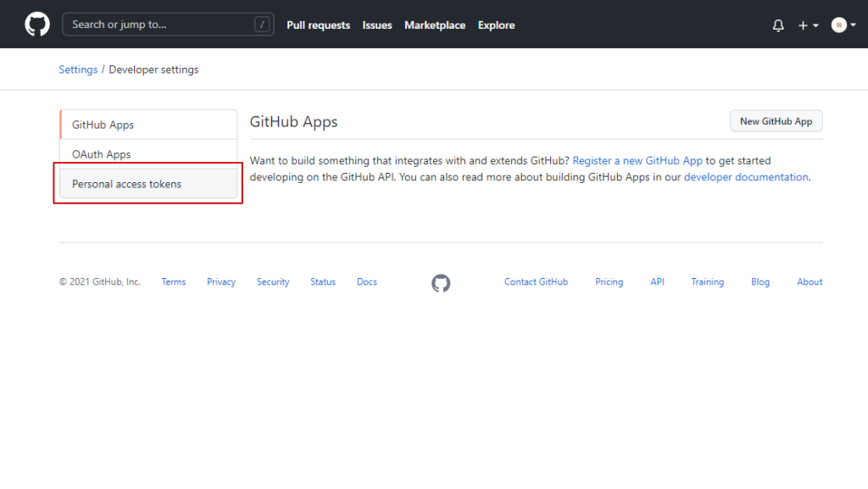
Task: Open Security footer link
Action: (x=273, y=281)
